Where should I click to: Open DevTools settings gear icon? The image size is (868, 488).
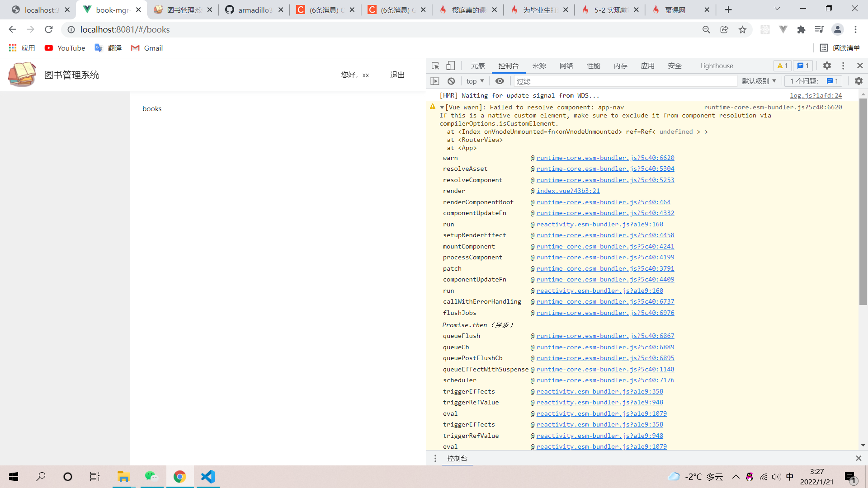pos(827,66)
